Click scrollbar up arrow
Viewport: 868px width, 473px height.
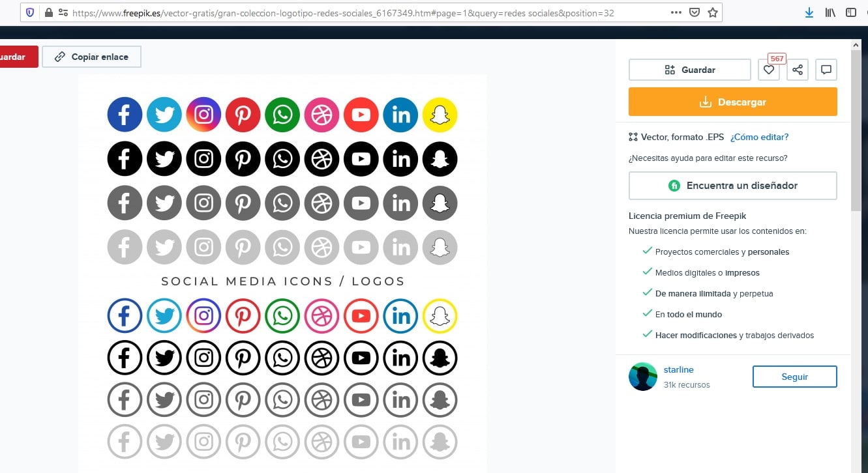tap(856, 44)
